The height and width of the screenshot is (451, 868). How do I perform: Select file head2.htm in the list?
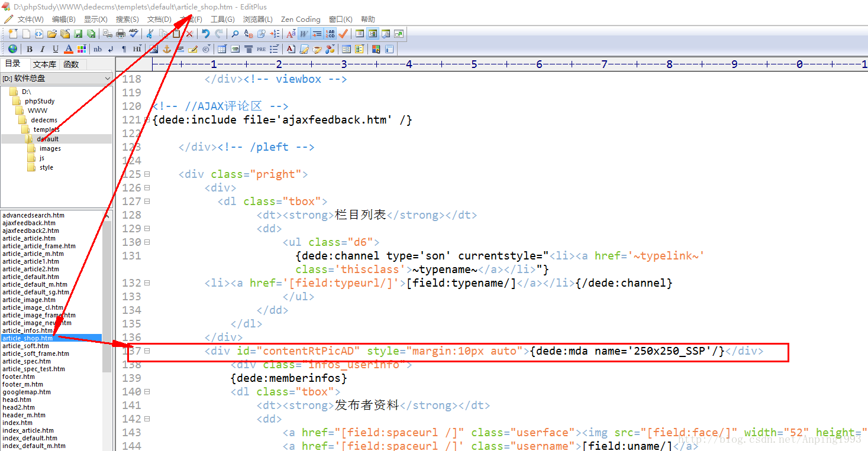point(18,407)
